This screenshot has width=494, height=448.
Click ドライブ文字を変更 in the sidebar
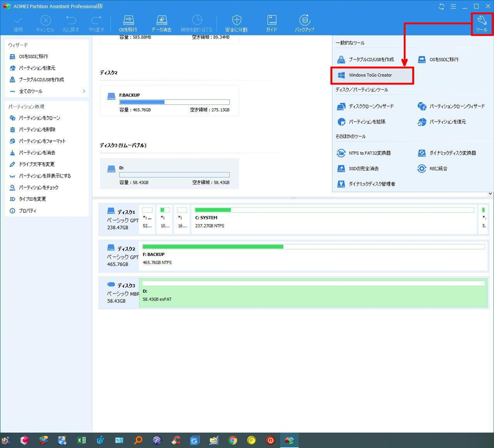[37, 164]
